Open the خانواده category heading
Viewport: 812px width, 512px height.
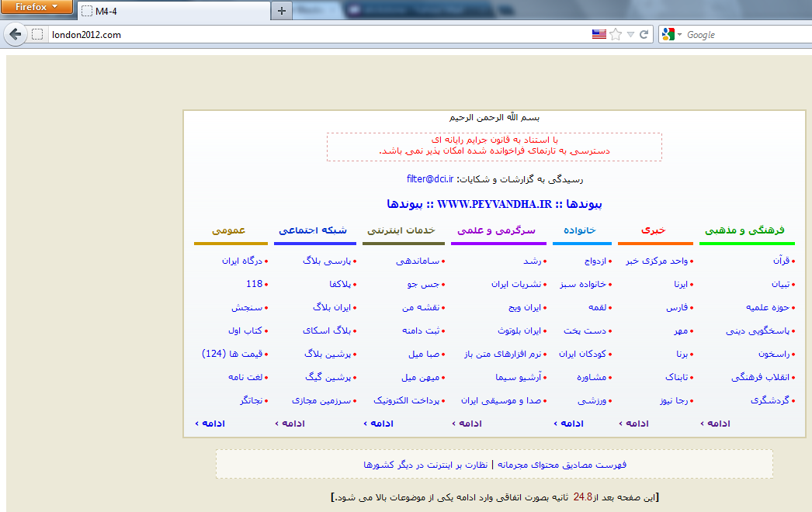pyautogui.click(x=580, y=230)
